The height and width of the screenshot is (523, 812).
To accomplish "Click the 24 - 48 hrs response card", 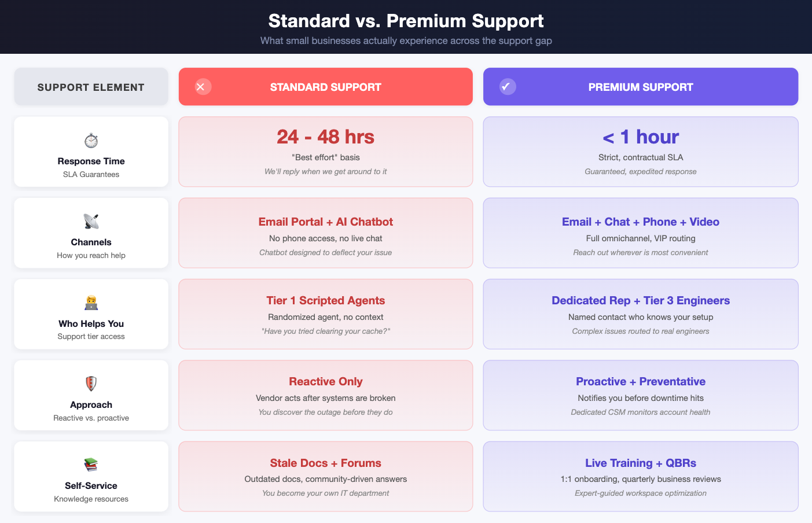I will [x=325, y=152].
